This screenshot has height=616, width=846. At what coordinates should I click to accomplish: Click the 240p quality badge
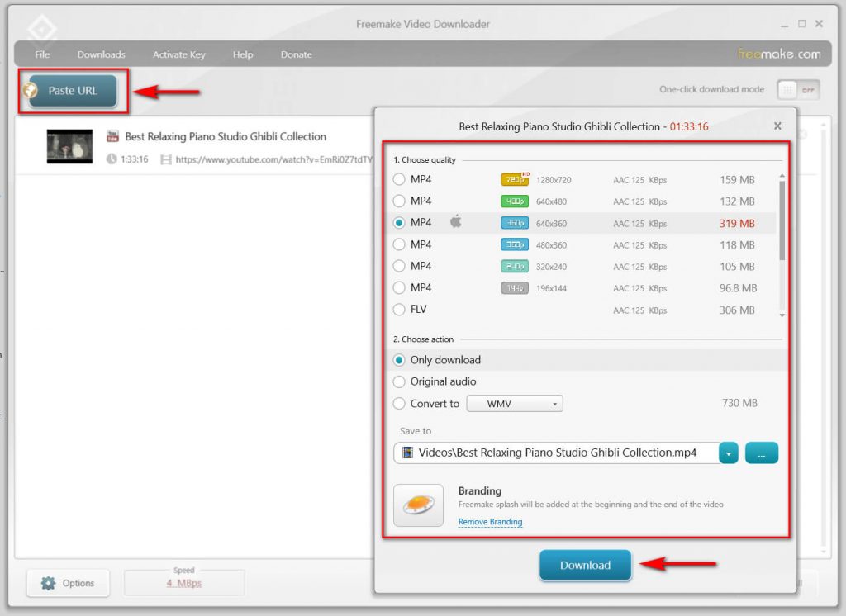[515, 266]
